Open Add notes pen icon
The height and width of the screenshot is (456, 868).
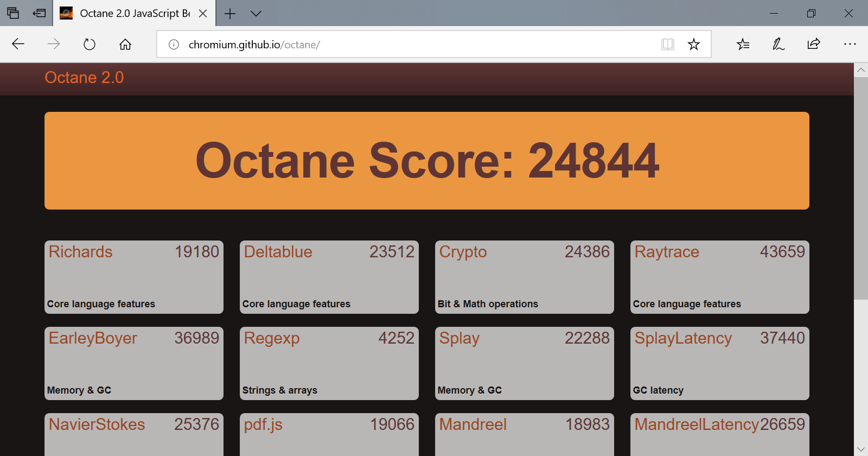click(778, 44)
